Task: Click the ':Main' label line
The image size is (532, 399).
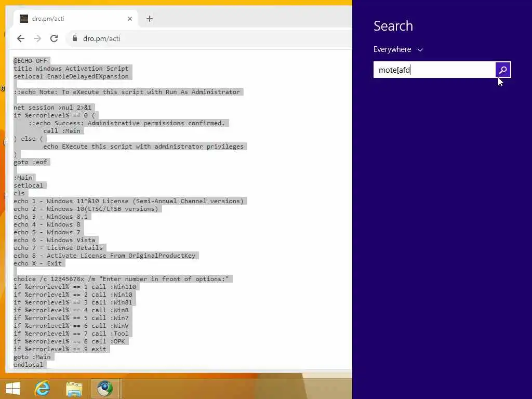Action: 23,178
